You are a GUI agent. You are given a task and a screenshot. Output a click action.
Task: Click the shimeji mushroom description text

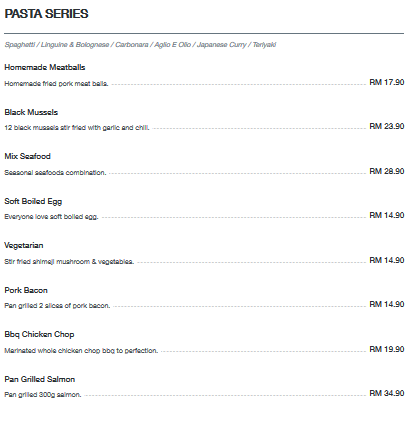click(x=69, y=262)
